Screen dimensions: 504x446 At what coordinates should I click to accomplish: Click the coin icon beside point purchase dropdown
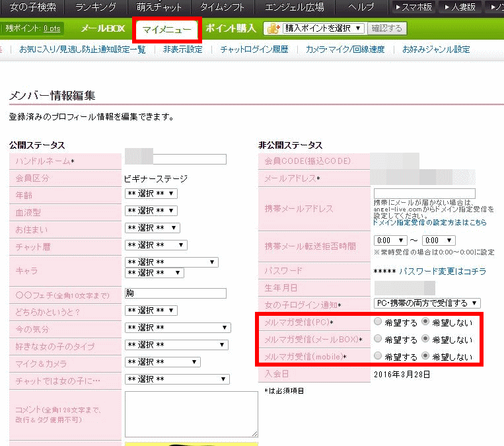tap(273, 29)
